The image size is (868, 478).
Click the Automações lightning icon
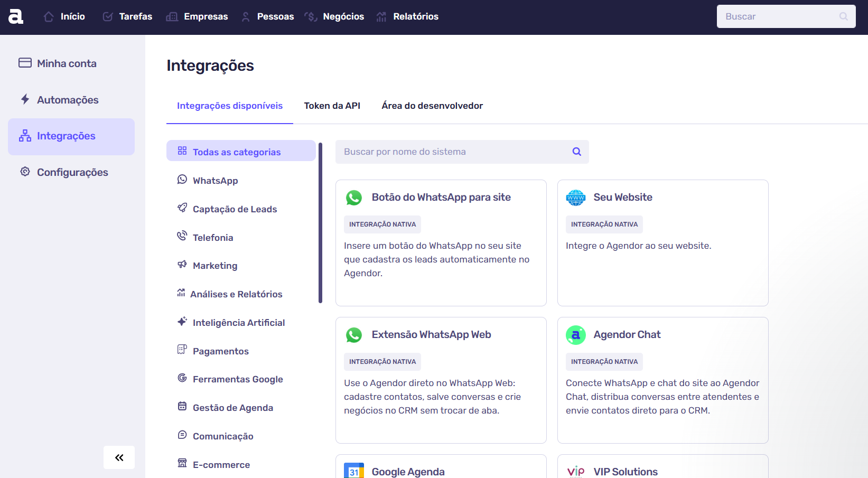24,99
